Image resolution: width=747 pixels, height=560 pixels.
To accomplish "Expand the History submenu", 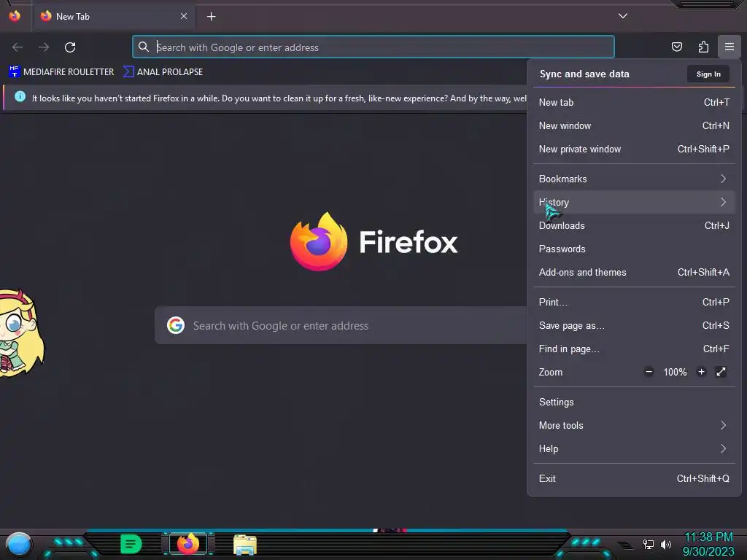I will point(634,203).
